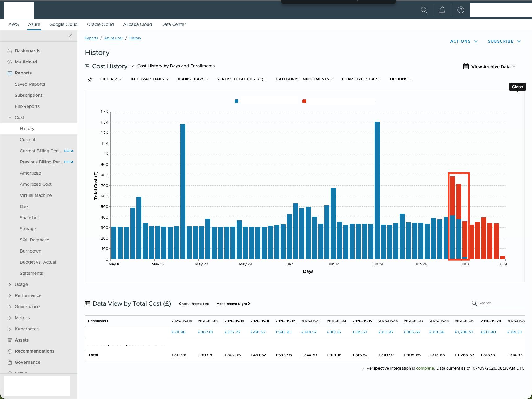Open the Recommendations lightbulb section
Screen dimensions: 532x399
[34, 351]
